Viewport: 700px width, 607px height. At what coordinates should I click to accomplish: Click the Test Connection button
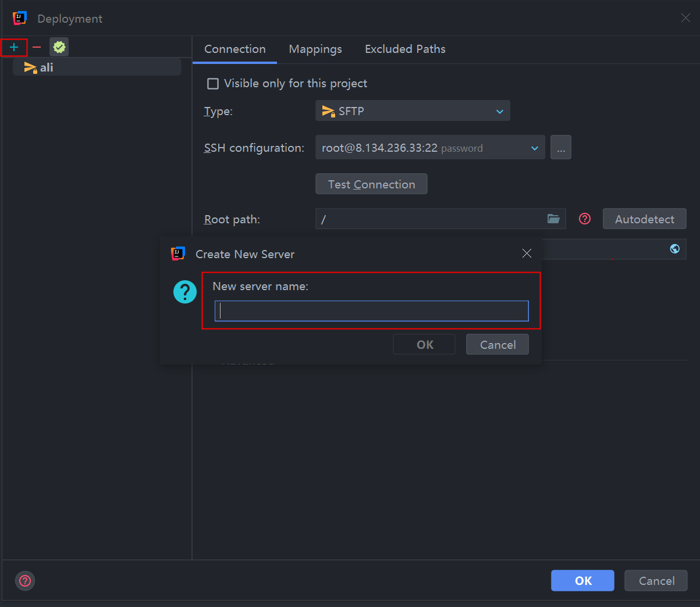point(371,184)
